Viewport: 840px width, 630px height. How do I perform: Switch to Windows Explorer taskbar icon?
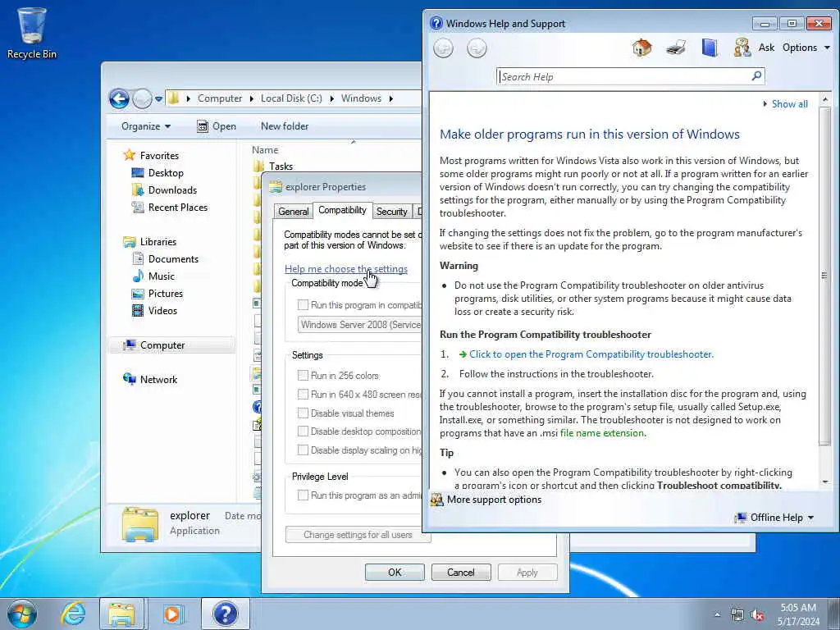(x=122, y=614)
